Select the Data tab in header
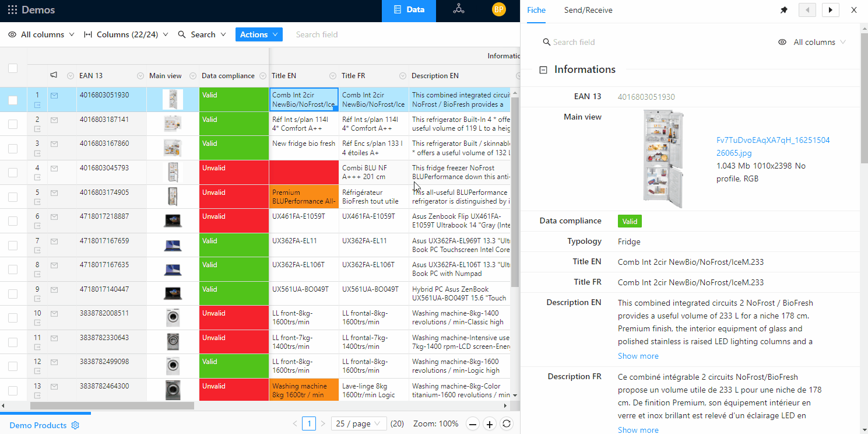This screenshot has height=434, width=868. 409,10
